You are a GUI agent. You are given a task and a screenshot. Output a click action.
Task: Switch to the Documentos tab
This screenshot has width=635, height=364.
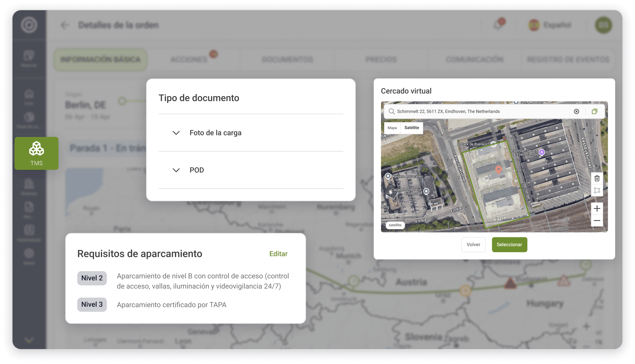(287, 60)
